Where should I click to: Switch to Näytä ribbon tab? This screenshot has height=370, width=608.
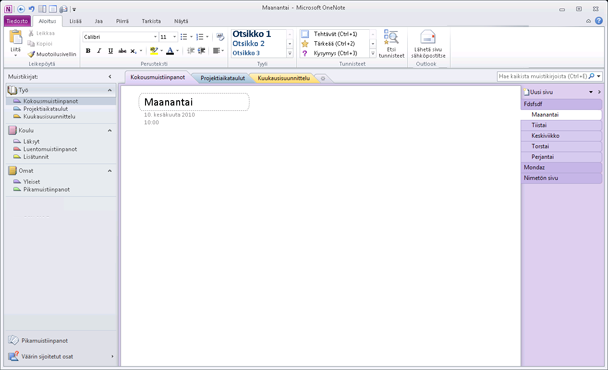pos(181,21)
